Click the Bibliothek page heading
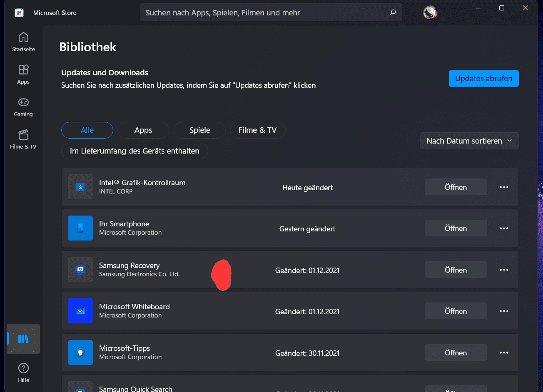The image size is (543, 392). (x=88, y=47)
